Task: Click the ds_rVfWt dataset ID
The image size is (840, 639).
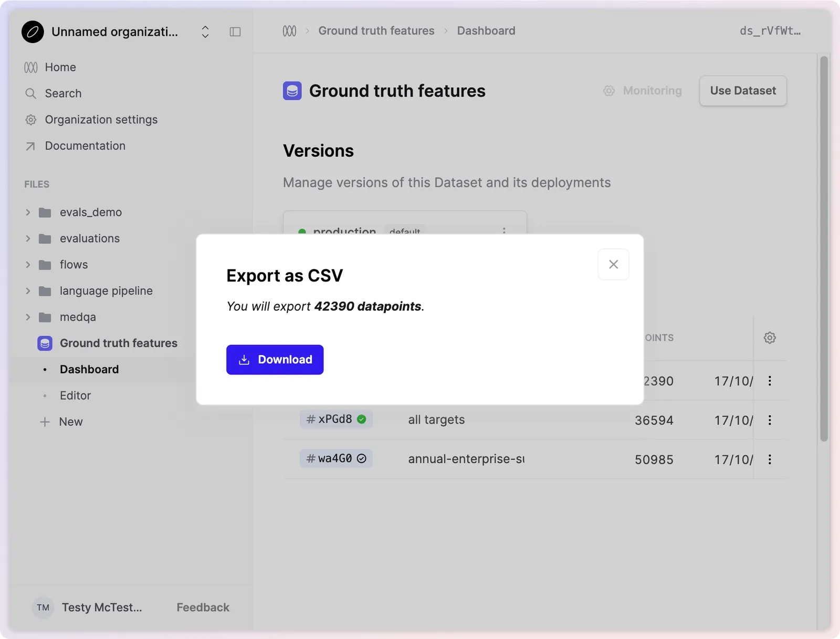Action: click(x=770, y=31)
